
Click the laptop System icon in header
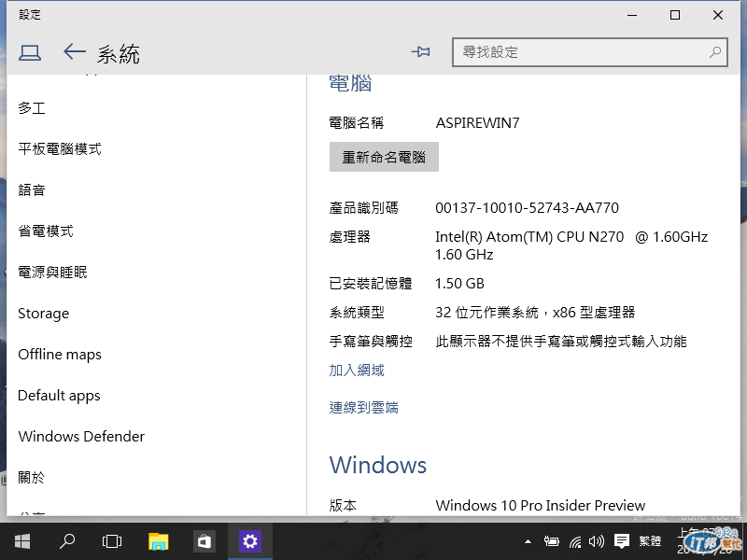pyautogui.click(x=30, y=53)
